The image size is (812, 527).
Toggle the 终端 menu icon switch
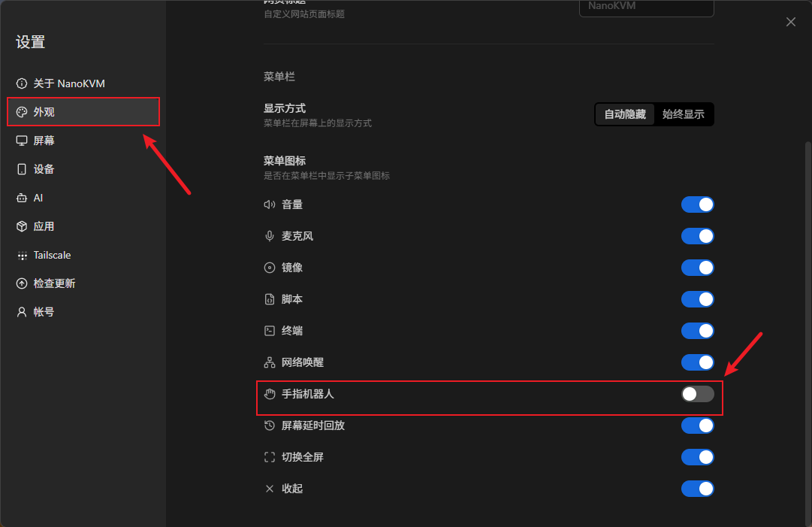point(698,331)
